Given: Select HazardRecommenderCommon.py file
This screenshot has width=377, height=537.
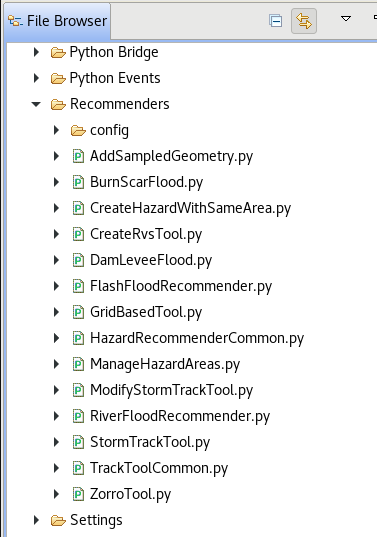Looking at the screenshot, I should click(x=197, y=338).
